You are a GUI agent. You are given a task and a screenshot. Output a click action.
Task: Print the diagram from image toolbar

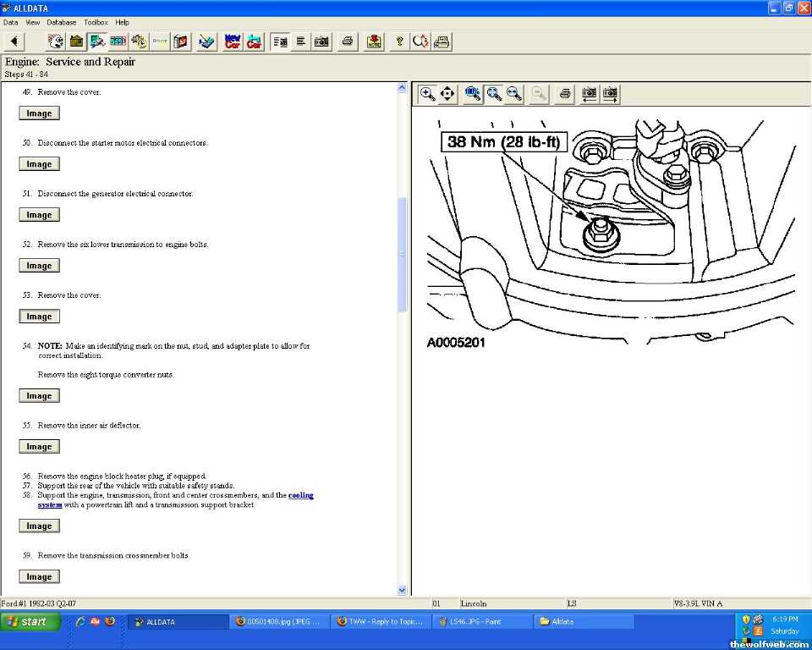point(565,94)
